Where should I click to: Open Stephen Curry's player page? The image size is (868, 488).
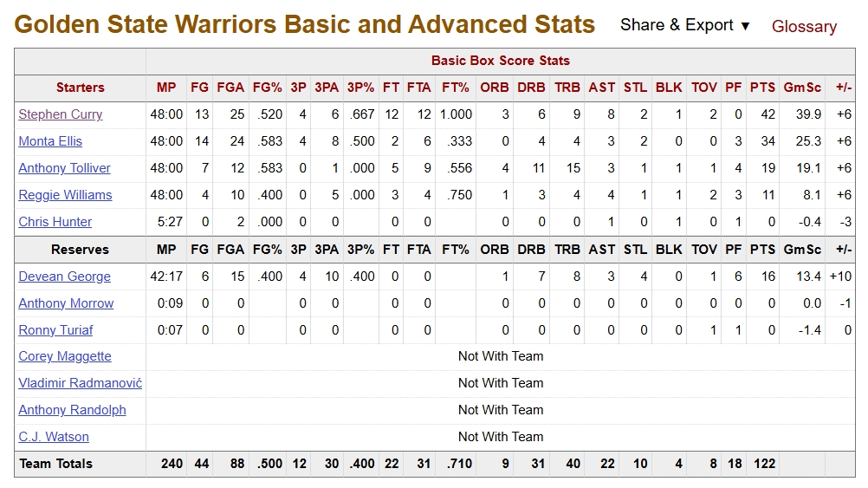click(61, 114)
